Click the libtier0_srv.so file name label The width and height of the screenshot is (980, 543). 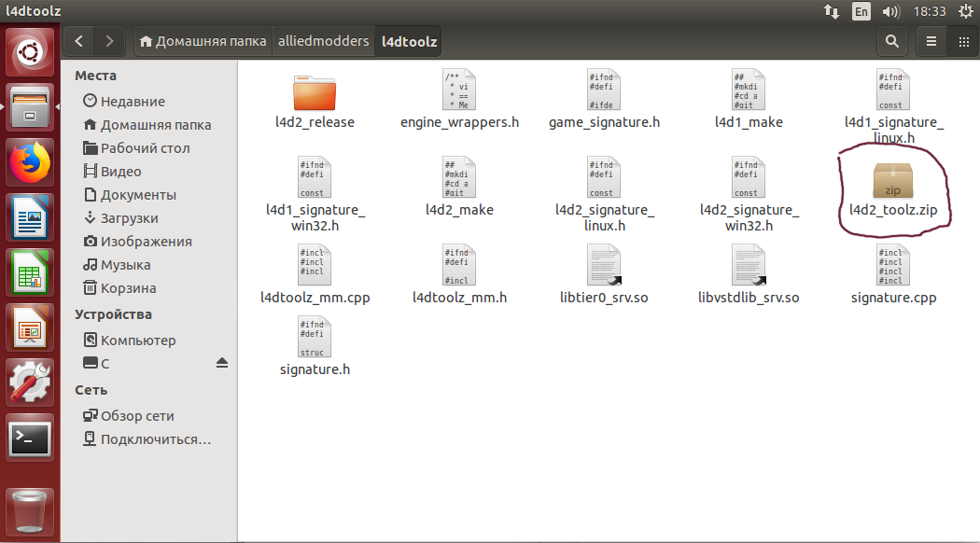(x=604, y=298)
